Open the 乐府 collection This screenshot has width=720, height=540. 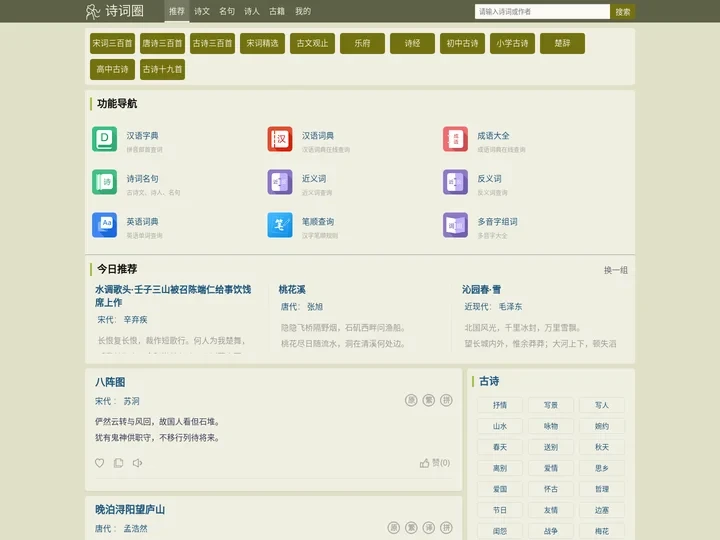pyautogui.click(x=363, y=43)
